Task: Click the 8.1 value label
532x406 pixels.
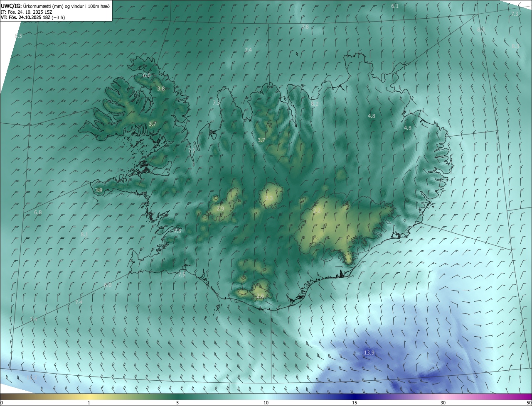Action: [84, 235]
